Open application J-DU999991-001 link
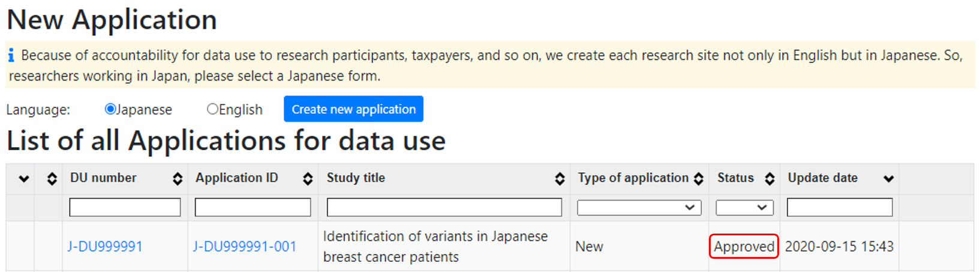This screenshot has width=980, height=272. [x=245, y=247]
